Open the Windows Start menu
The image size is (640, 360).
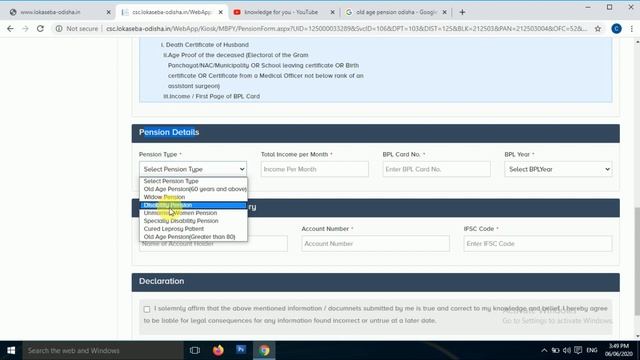pyautogui.click(x=11, y=350)
